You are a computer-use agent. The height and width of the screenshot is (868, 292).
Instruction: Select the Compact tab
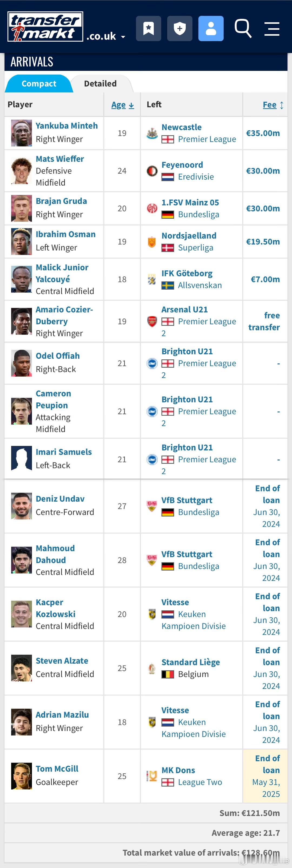(39, 84)
